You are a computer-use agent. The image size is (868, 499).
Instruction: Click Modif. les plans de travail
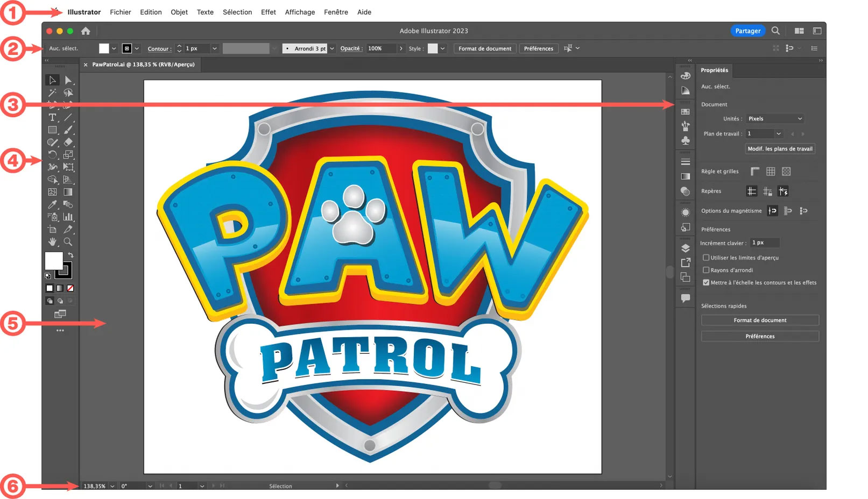coord(780,149)
